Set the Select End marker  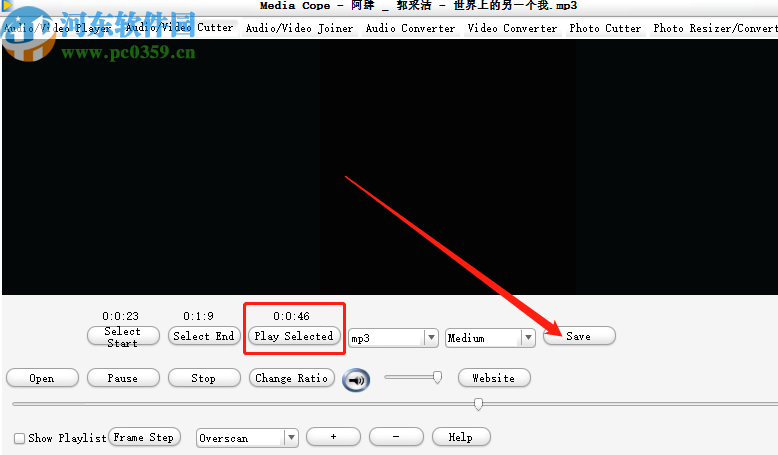(204, 336)
